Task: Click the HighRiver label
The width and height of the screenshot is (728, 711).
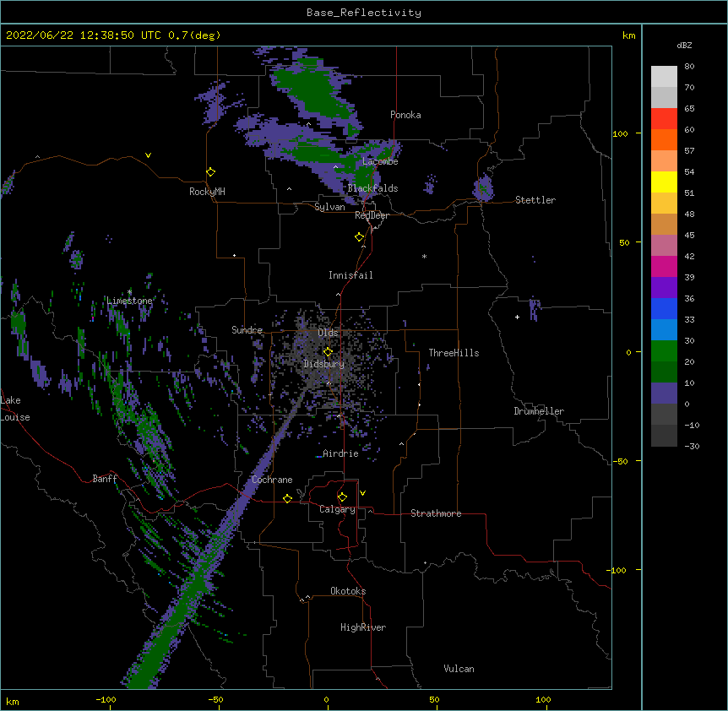Action: coord(363,627)
